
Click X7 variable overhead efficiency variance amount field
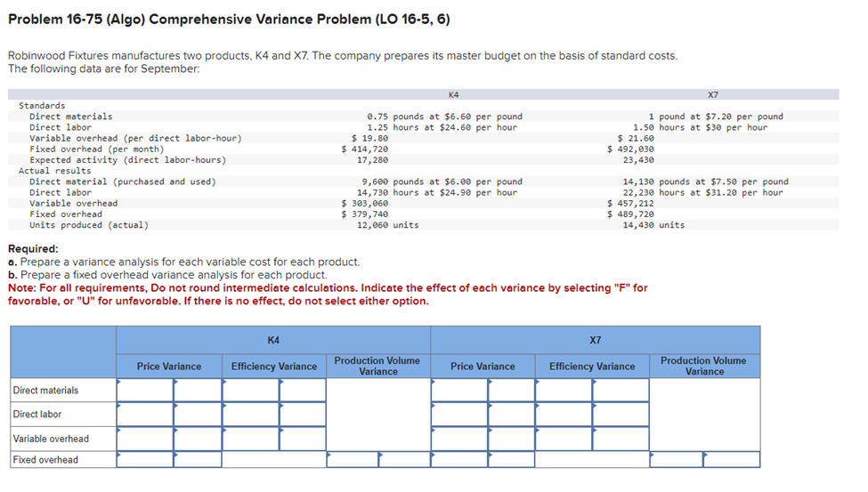[564, 439]
